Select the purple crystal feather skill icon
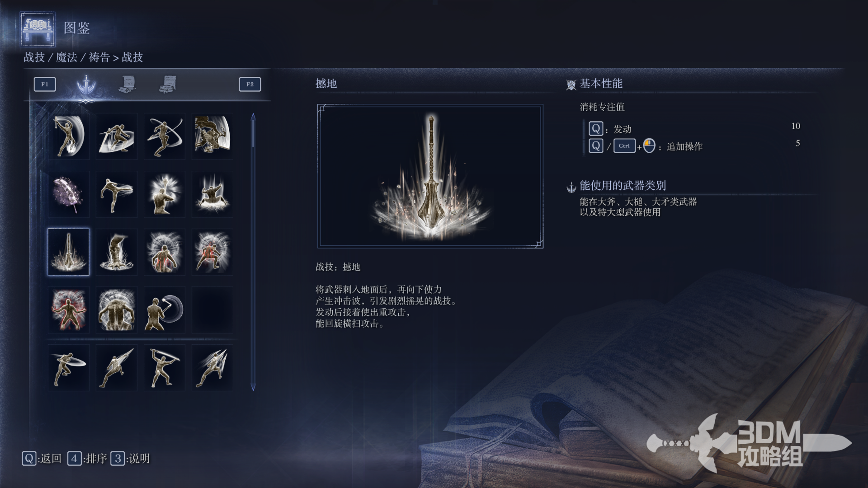The image size is (868, 488). tap(68, 194)
